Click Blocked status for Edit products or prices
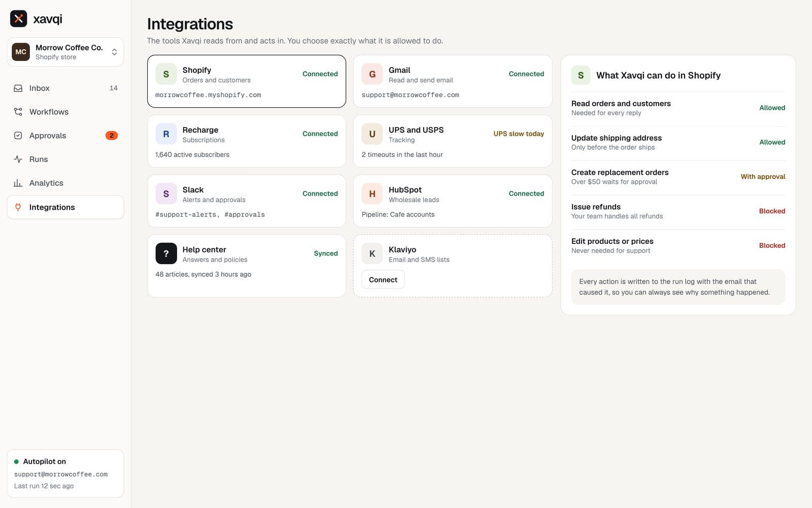 [772, 245]
